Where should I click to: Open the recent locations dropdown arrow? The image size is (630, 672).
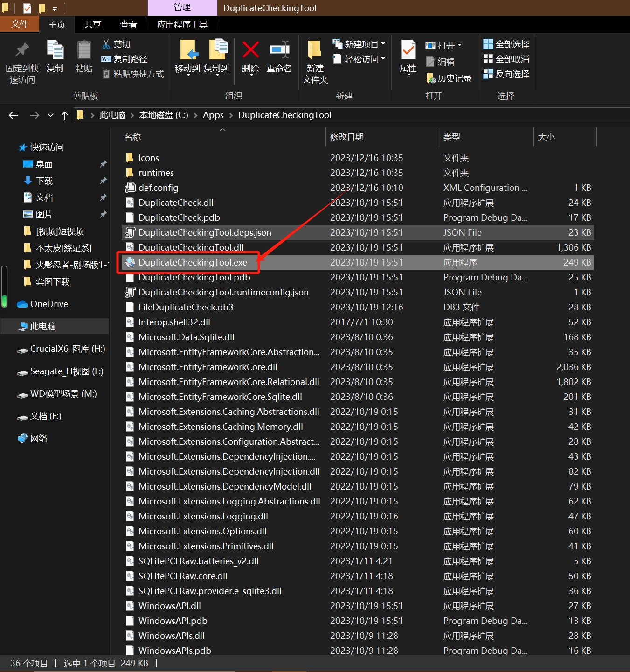click(50, 115)
